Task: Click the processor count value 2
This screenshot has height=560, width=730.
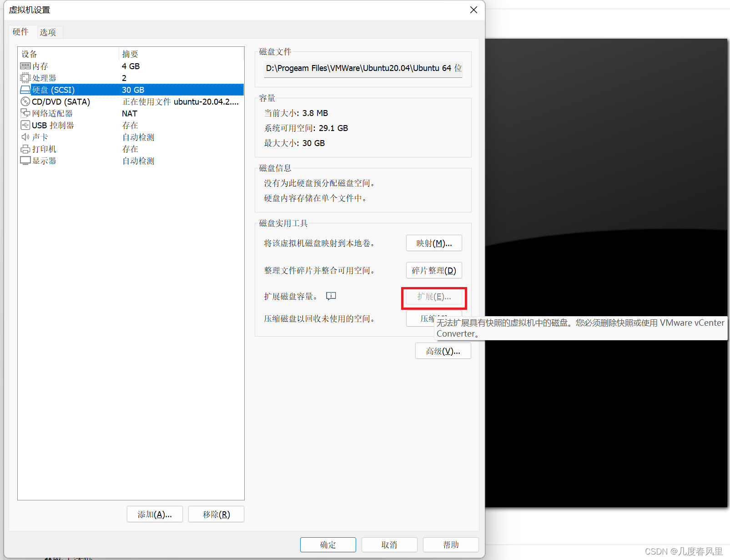Action: tap(124, 78)
